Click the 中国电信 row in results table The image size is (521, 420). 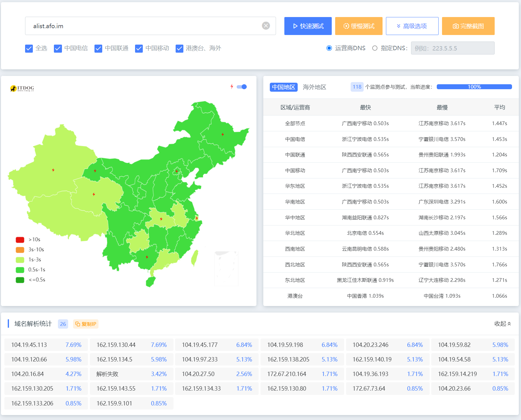pyautogui.click(x=391, y=139)
